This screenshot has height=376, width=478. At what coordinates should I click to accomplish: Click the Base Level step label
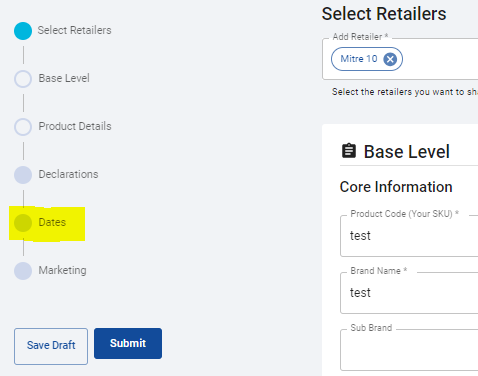pyautogui.click(x=64, y=78)
